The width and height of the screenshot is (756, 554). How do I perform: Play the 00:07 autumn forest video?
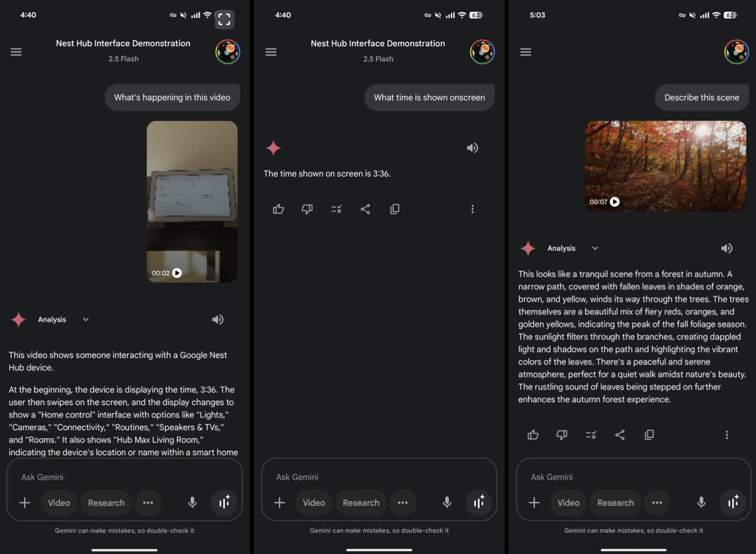click(x=615, y=202)
